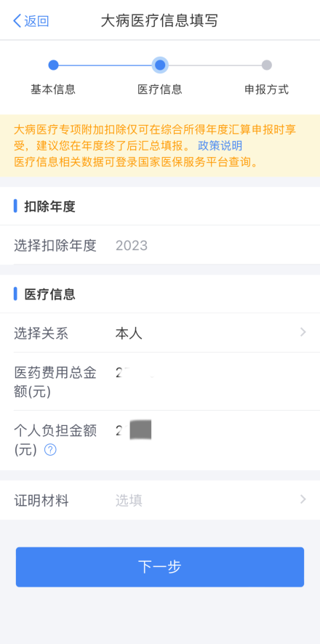
Task: Choose 本人 in the relationship row
Action: tap(129, 334)
